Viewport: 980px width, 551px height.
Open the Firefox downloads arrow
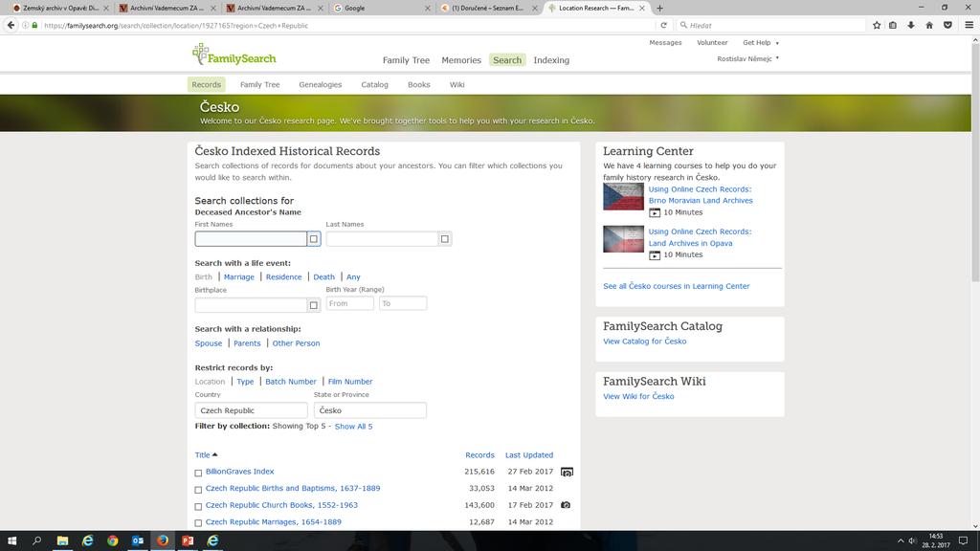tap(911, 25)
